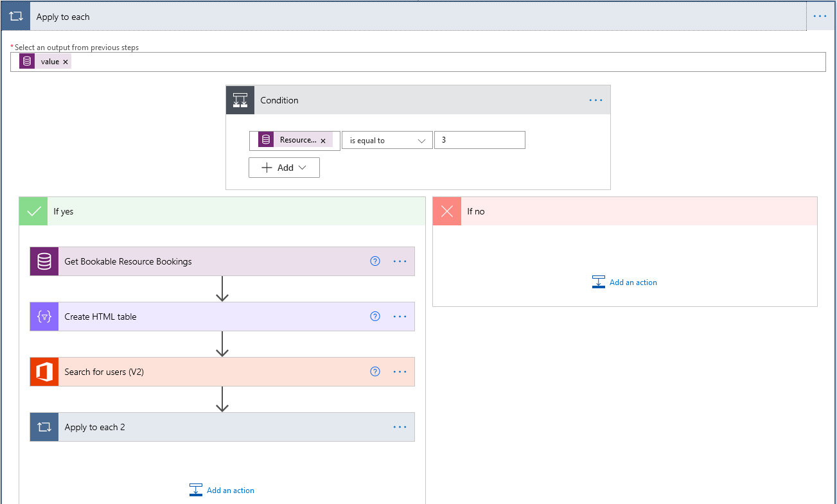Expand the Add dropdown in Condition

284,168
